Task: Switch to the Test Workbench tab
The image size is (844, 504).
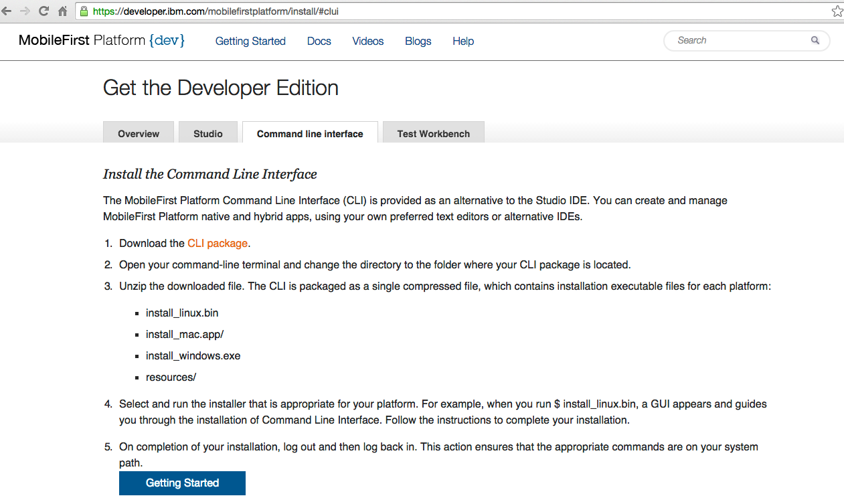Action: [434, 133]
